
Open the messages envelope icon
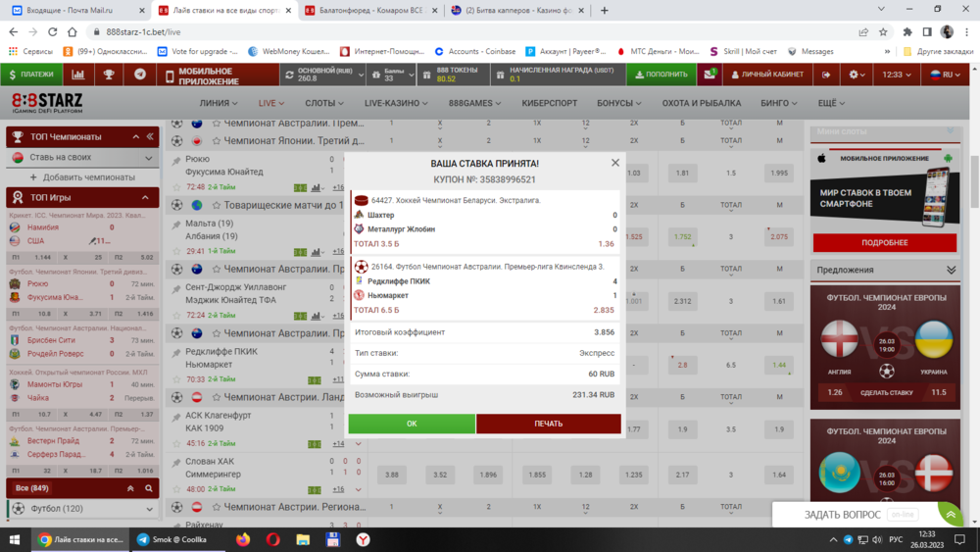[710, 75]
